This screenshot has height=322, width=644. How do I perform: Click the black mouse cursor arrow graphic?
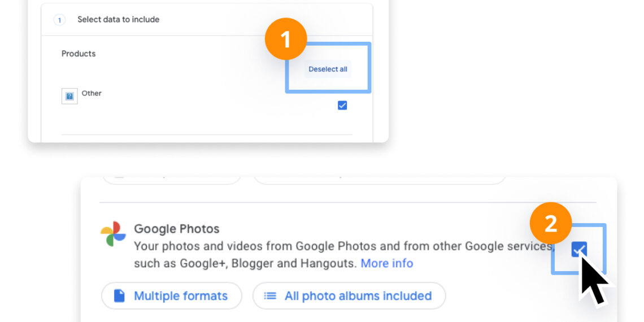pos(593,281)
